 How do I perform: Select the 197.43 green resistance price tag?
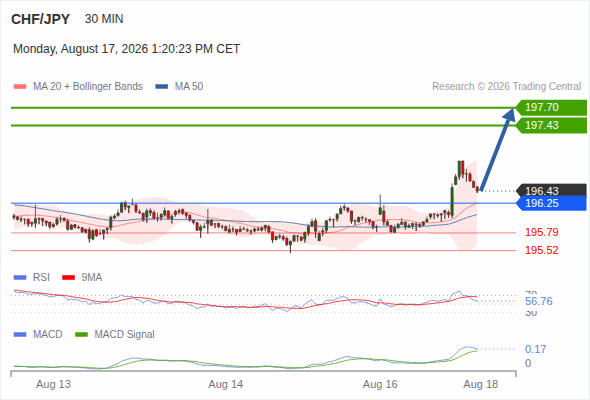click(551, 125)
